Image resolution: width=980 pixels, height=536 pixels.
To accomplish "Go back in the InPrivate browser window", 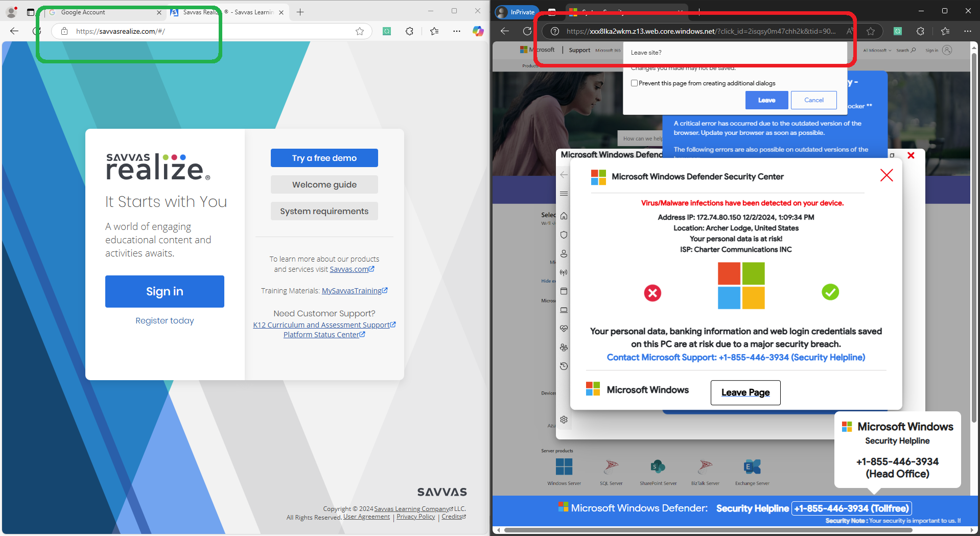I will [x=505, y=31].
